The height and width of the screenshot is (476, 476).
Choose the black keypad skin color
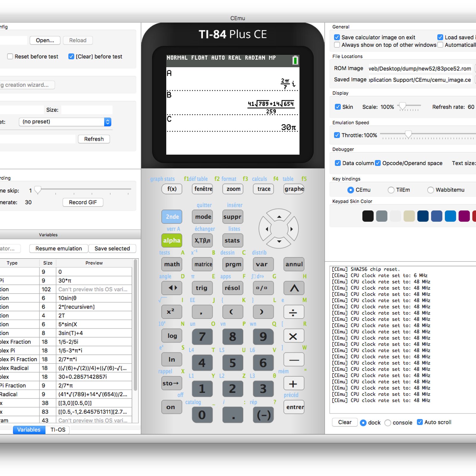point(368,216)
